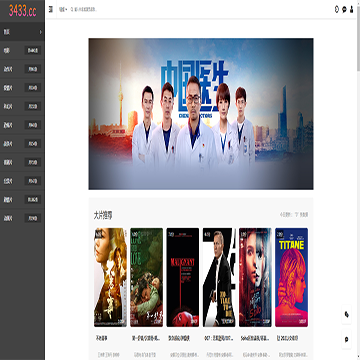360x360 pixels.
Task: Open the viewing history clock icon
Action: click(337, 9)
